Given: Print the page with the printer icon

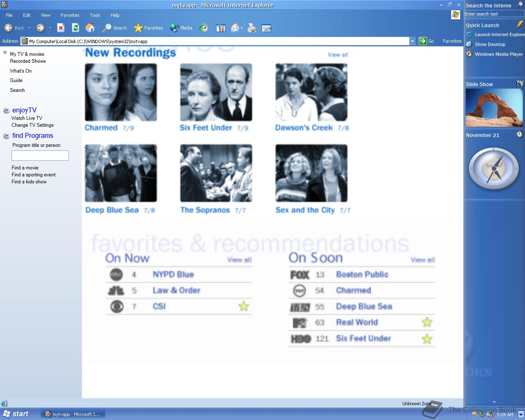Looking at the screenshot, I should [x=252, y=28].
